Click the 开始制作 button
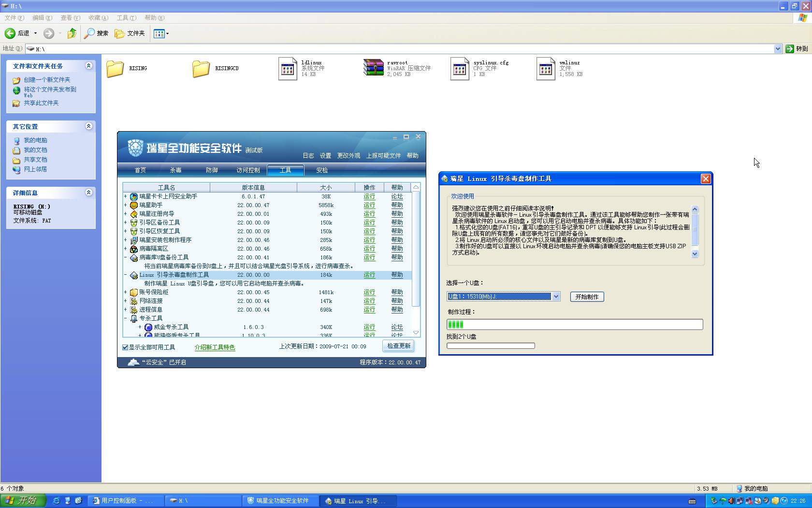The height and width of the screenshot is (508, 812). click(587, 297)
